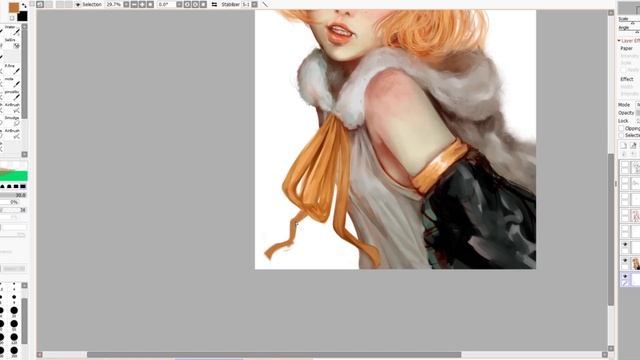Click the undo button in top toolbar

coord(40,4)
